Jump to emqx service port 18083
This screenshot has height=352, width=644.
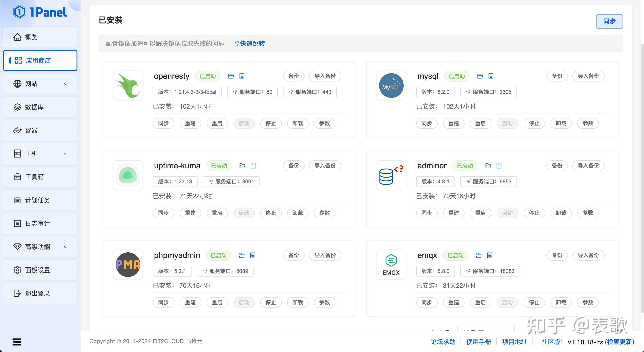[x=490, y=271]
